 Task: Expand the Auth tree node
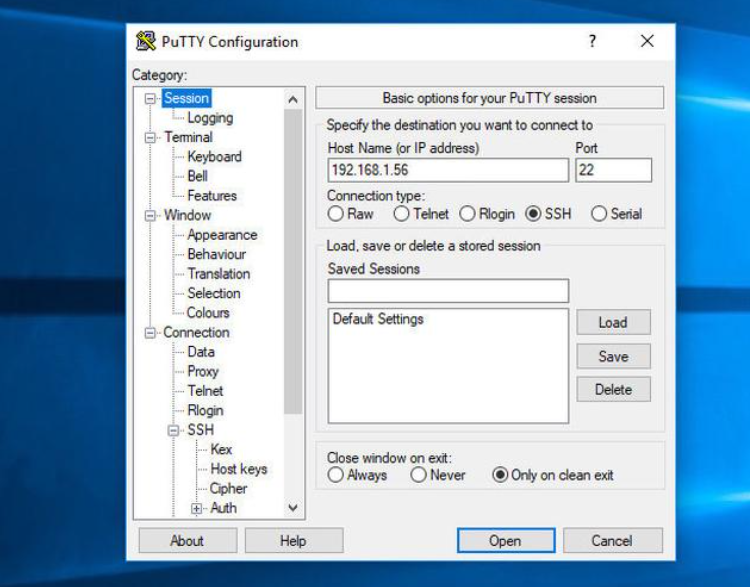196,508
